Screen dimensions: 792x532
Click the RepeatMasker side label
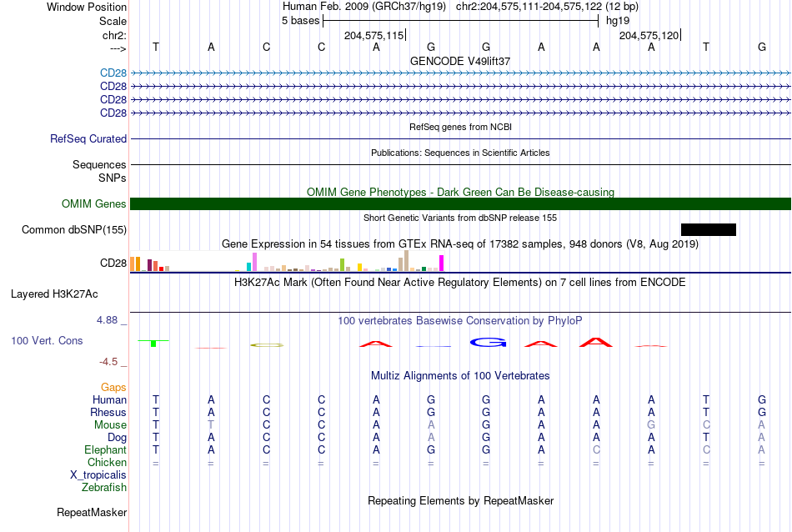(92, 512)
